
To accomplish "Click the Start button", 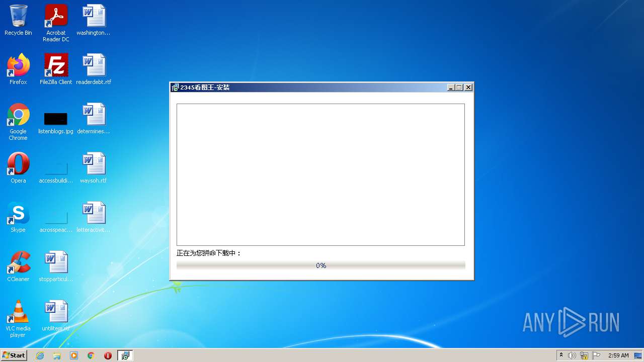I will [14, 355].
